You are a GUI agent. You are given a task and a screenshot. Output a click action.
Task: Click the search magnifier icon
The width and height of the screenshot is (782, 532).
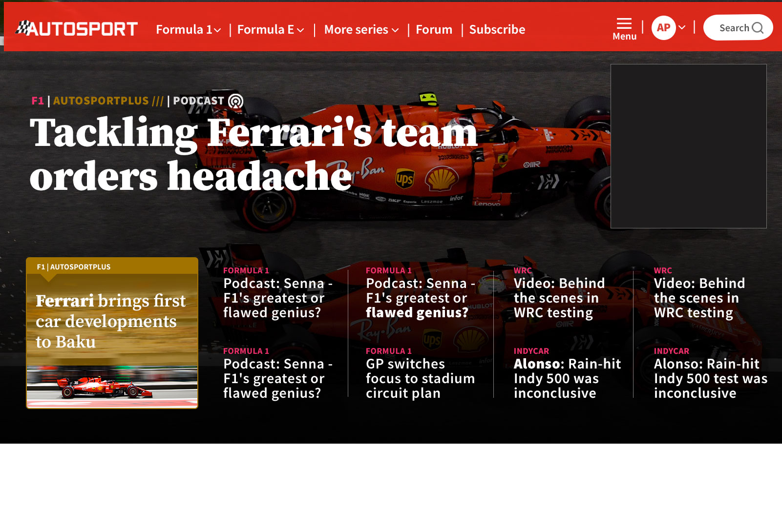click(x=758, y=28)
